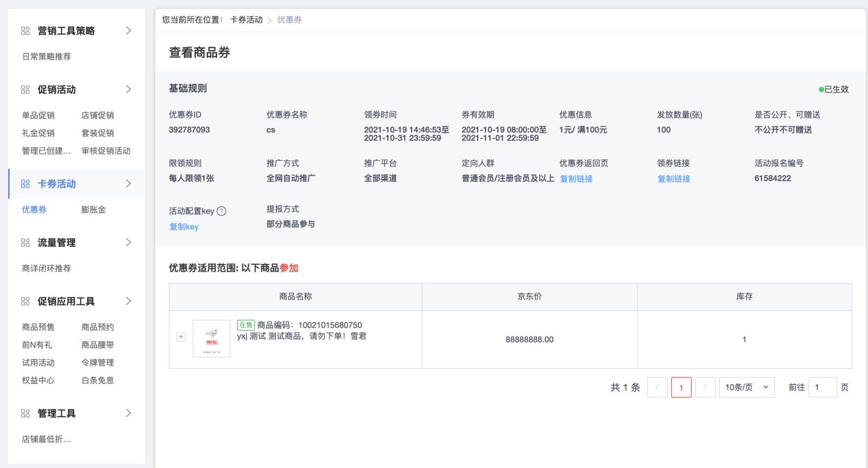Open 权益中心 menu item
This screenshot has height=468, width=868.
[38, 380]
